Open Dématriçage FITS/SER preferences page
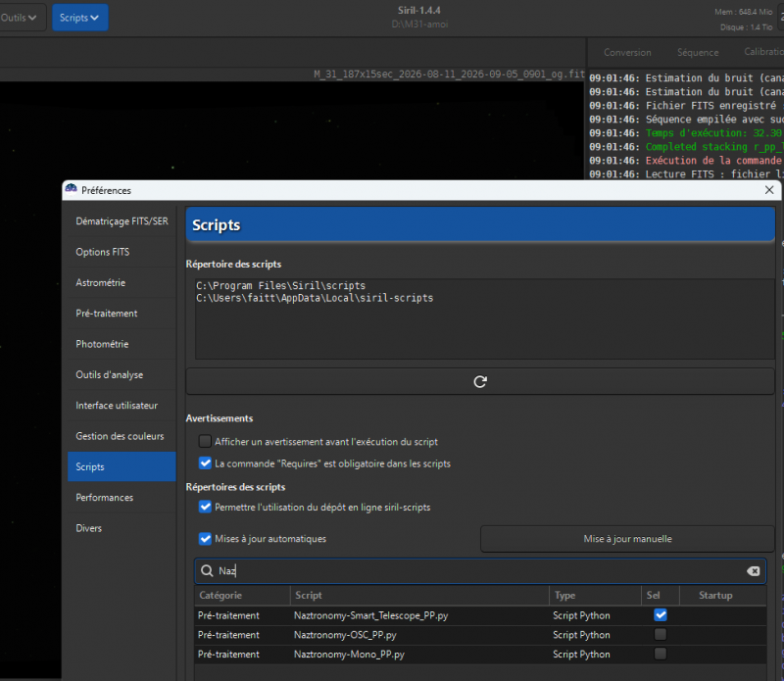This screenshot has width=784, height=681. click(x=122, y=221)
